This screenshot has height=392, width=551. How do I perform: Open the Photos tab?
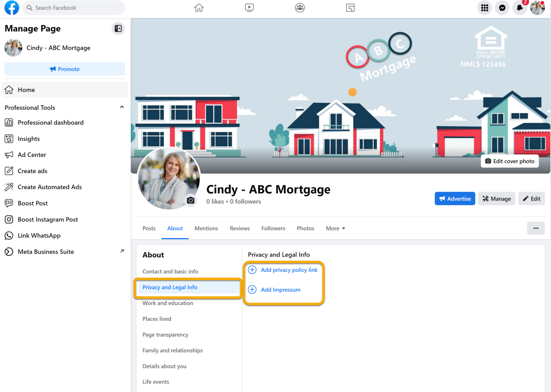(x=306, y=228)
